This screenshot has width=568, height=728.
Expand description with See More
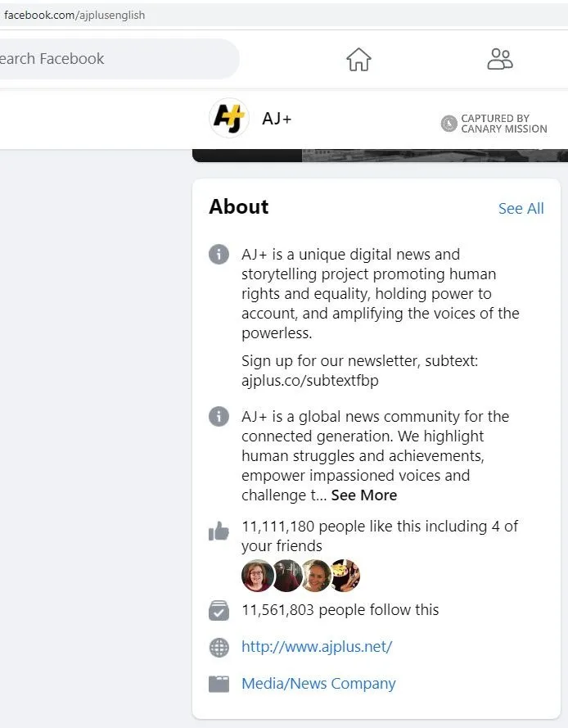(363, 495)
